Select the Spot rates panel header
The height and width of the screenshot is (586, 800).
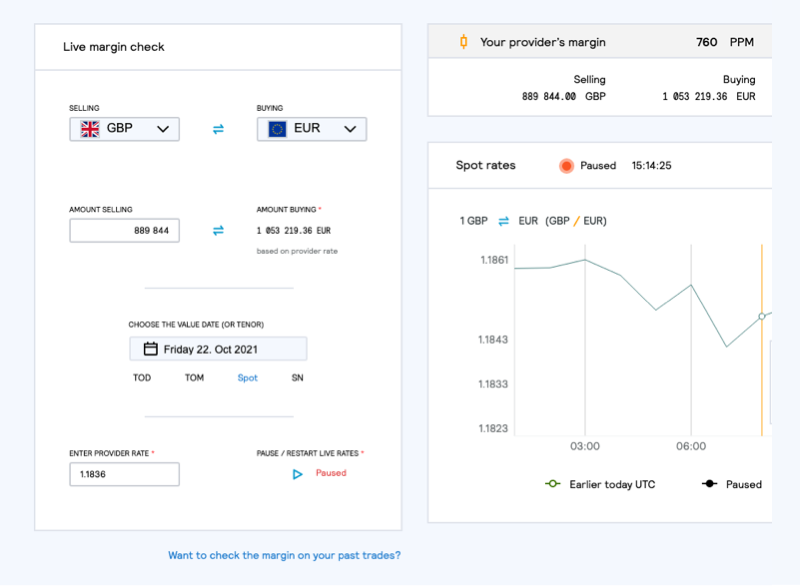(x=485, y=165)
